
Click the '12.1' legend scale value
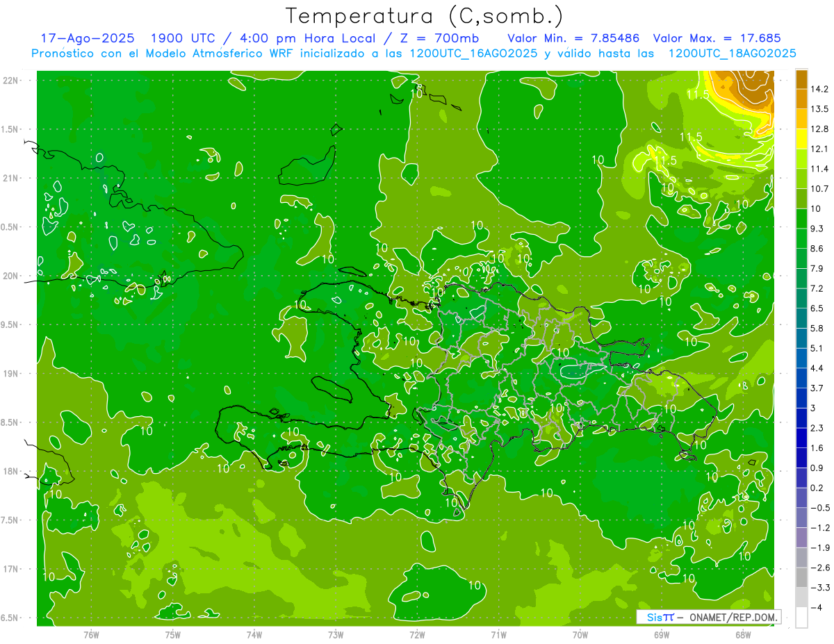(819, 149)
